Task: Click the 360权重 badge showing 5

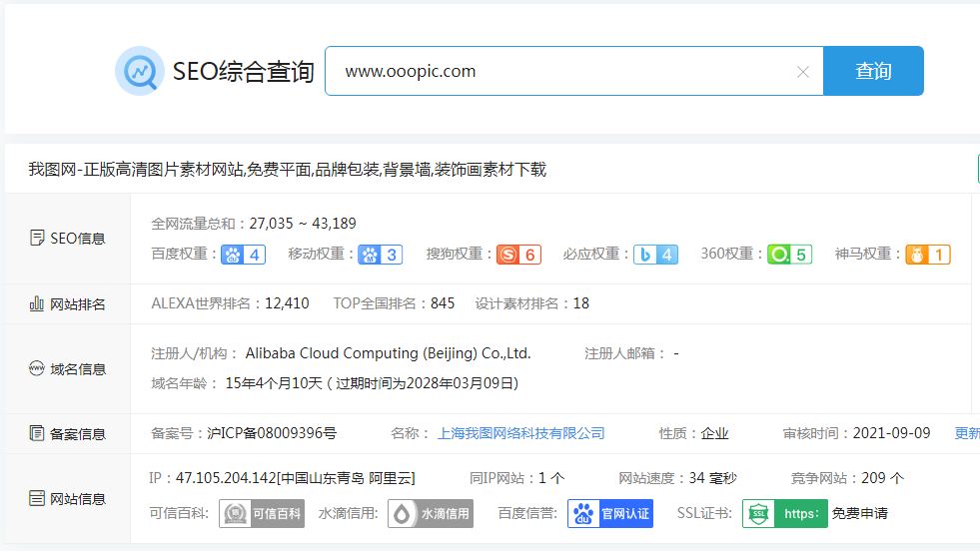Action: (x=790, y=255)
